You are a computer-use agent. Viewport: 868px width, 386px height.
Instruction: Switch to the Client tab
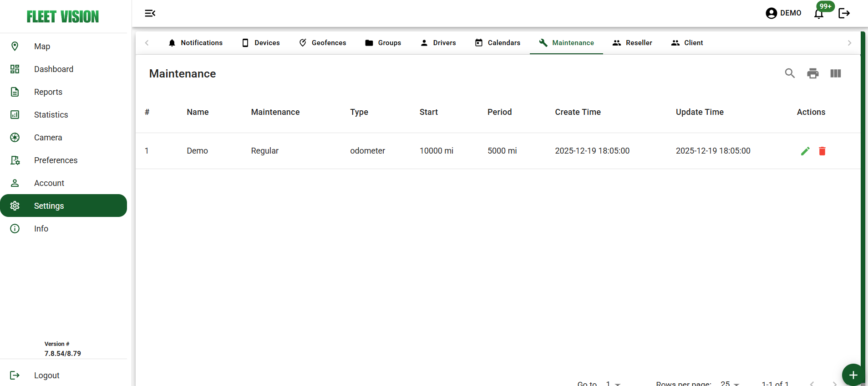click(x=687, y=43)
